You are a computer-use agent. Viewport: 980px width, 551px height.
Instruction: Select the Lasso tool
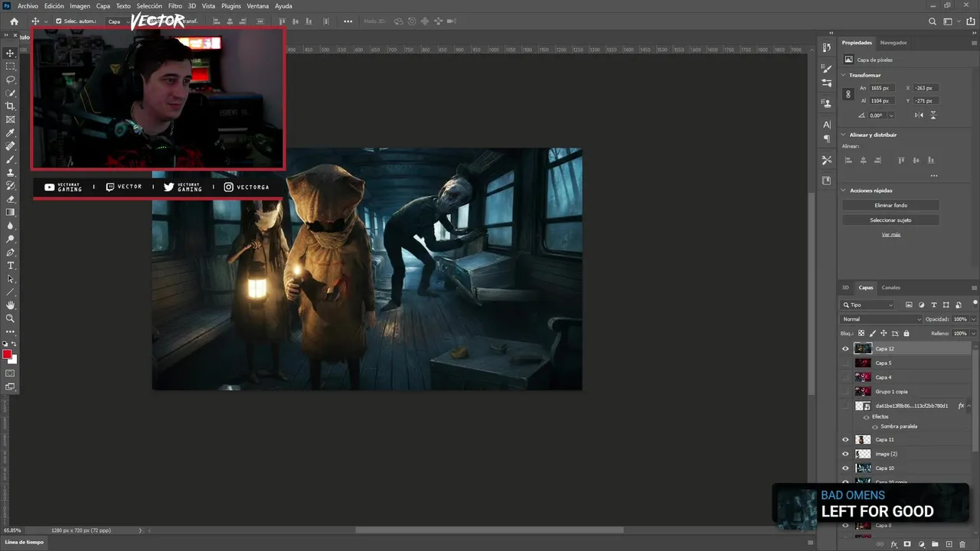[11, 80]
